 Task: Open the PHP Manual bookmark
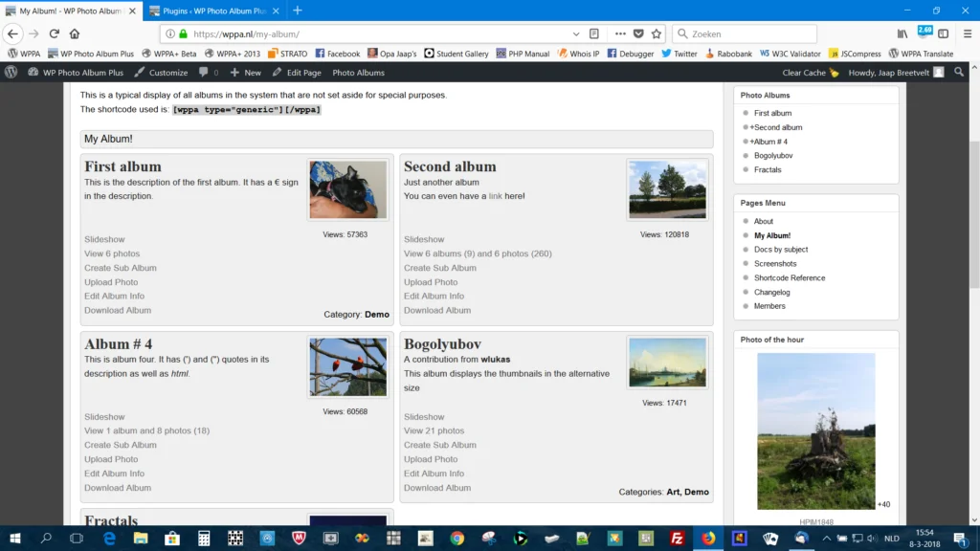pos(523,54)
